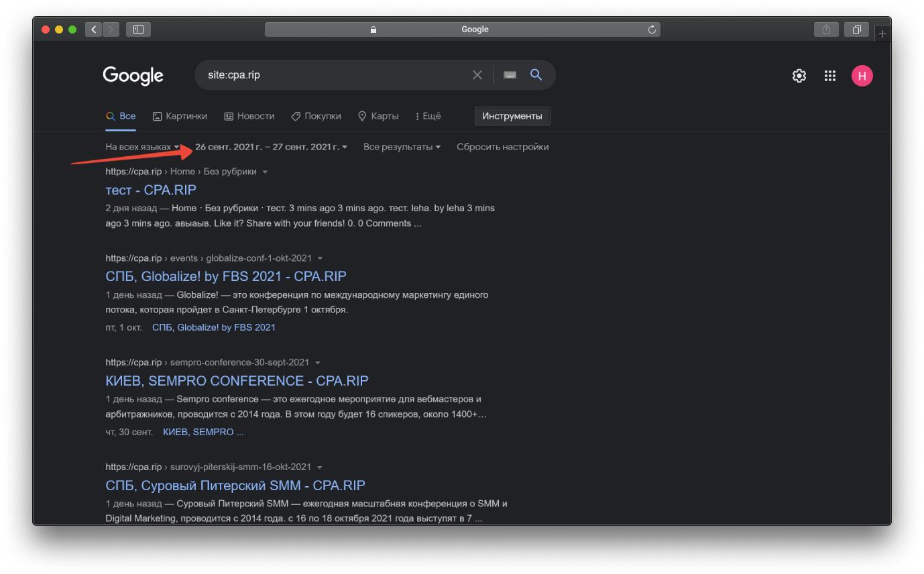Open the on-screen keyboard icon
The height and width of the screenshot is (574, 924).
(510, 75)
